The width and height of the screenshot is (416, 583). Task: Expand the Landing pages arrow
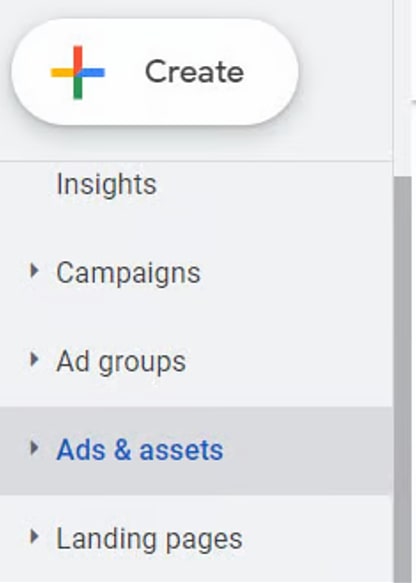[34, 537]
